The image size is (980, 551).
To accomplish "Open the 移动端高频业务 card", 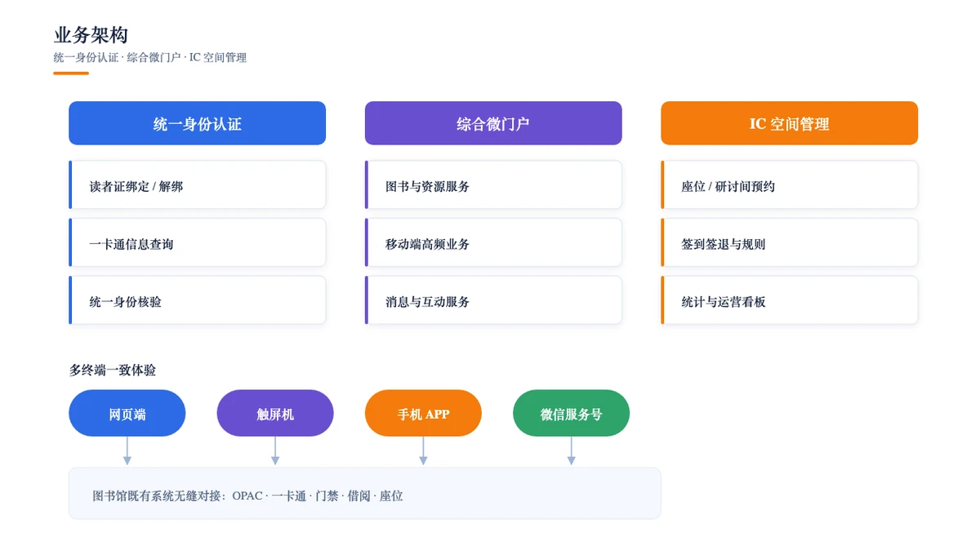I will tap(493, 242).
